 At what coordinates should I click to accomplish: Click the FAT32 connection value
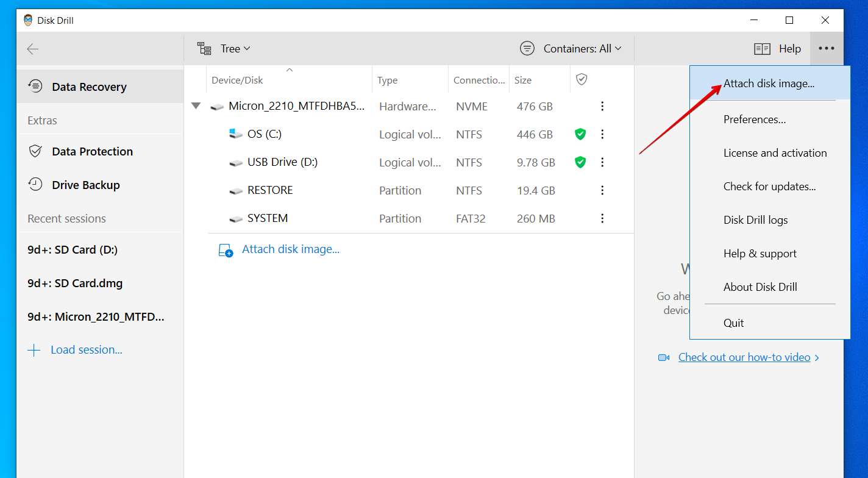pos(471,219)
